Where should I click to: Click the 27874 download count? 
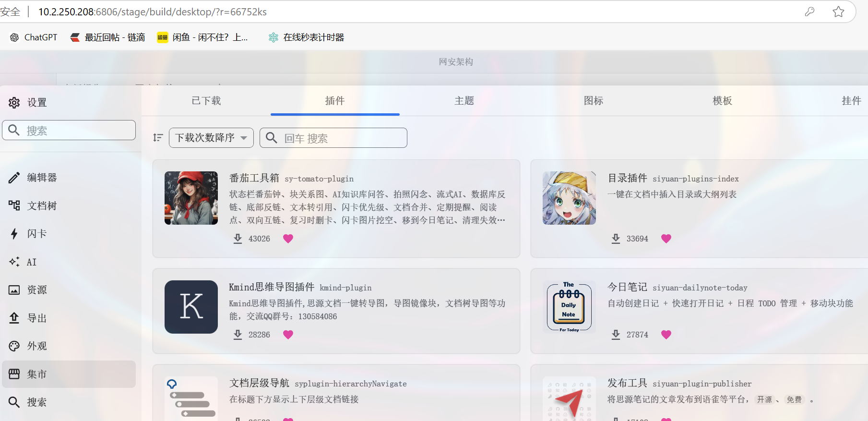pyautogui.click(x=637, y=335)
